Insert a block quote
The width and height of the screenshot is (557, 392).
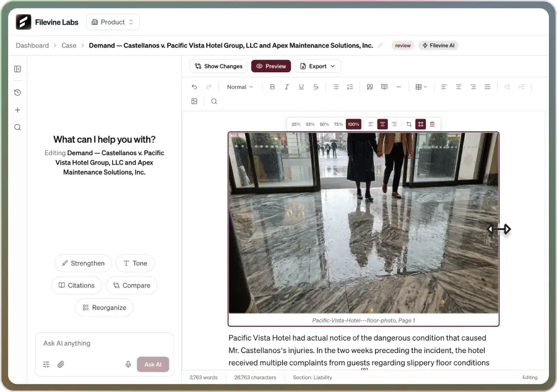pos(370,87)
